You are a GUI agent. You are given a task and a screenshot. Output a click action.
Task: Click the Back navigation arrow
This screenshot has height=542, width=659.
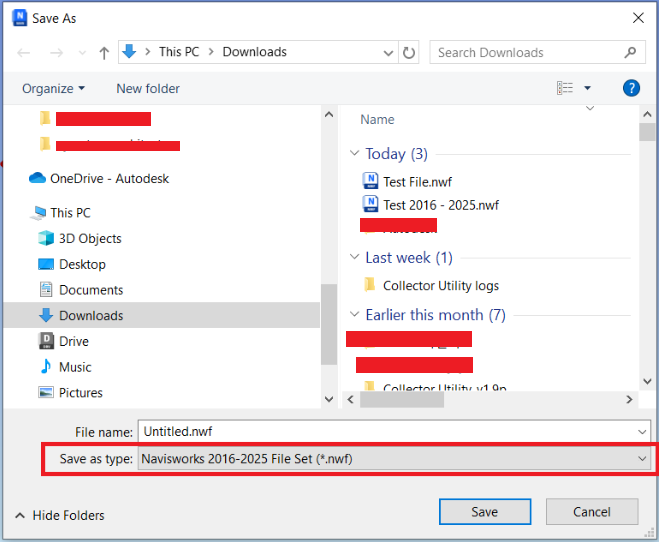[24, 53]
